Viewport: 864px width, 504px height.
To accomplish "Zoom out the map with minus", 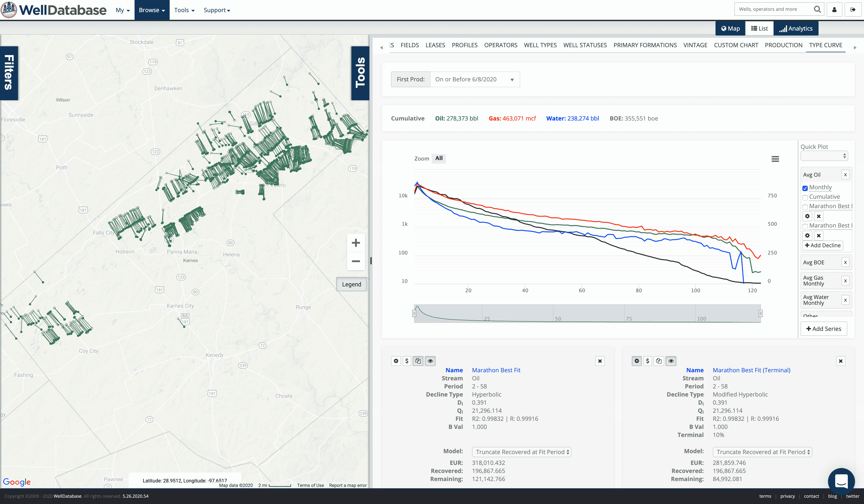I will pyautogui.click(x=355, y=261).
